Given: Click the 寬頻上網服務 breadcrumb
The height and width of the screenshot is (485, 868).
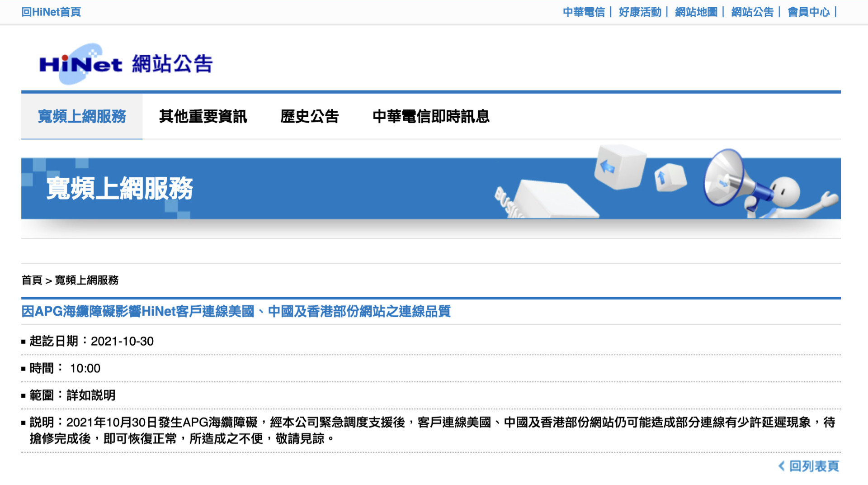Looking at the screenshot, I should click(x=87, y=280).
